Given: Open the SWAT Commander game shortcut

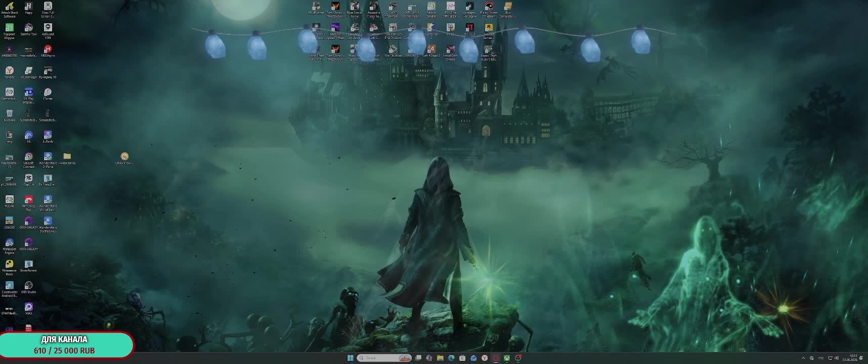Looking at the screenshot, I should pos(393,10).
